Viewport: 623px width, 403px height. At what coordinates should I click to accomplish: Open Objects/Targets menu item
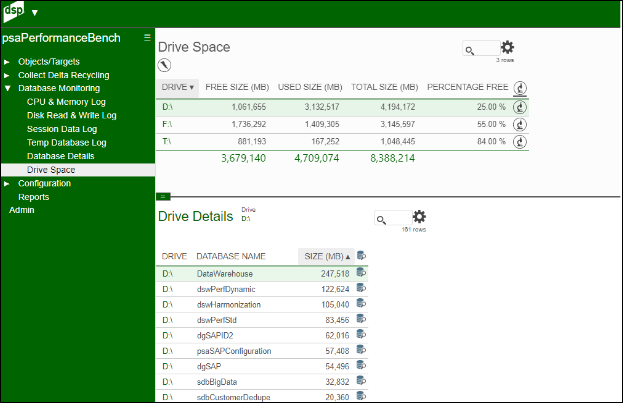coord(49,62)
